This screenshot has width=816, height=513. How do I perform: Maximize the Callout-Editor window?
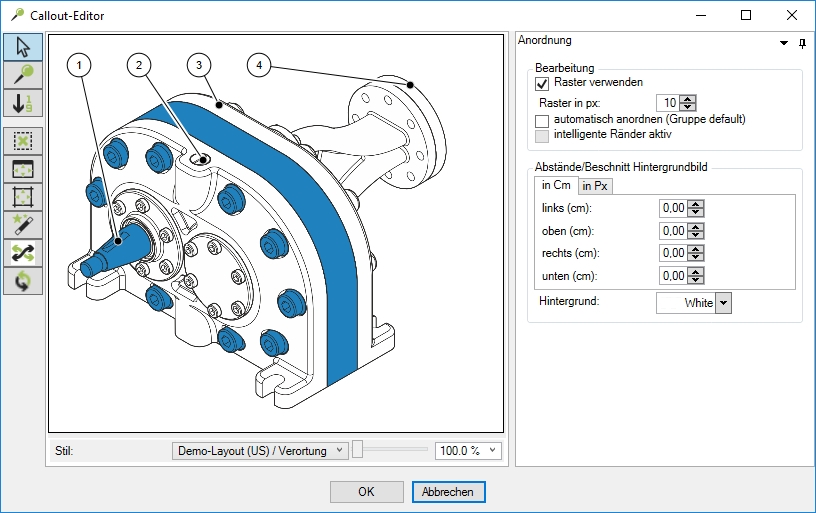(x=746, y=15)
